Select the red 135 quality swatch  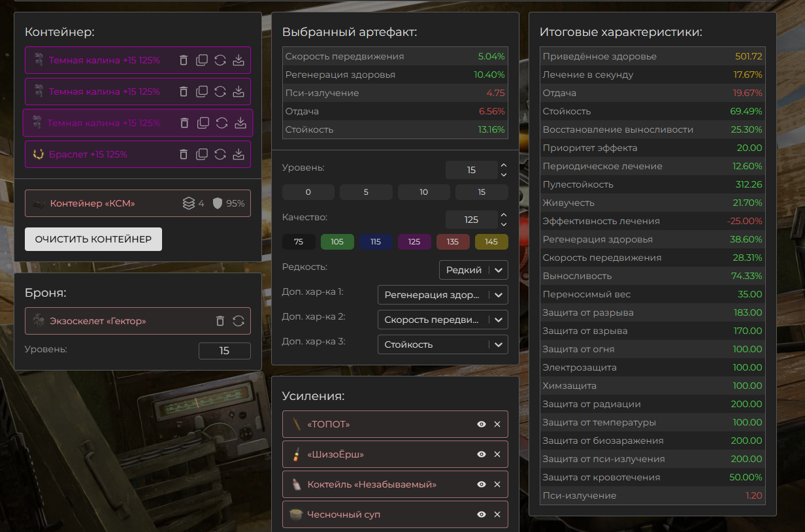click(453, 242)
